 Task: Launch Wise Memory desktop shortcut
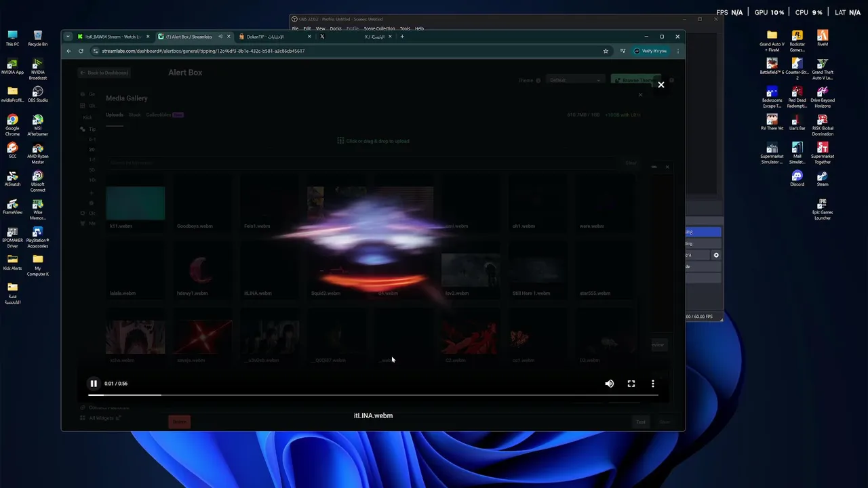[x=38, y=207]
